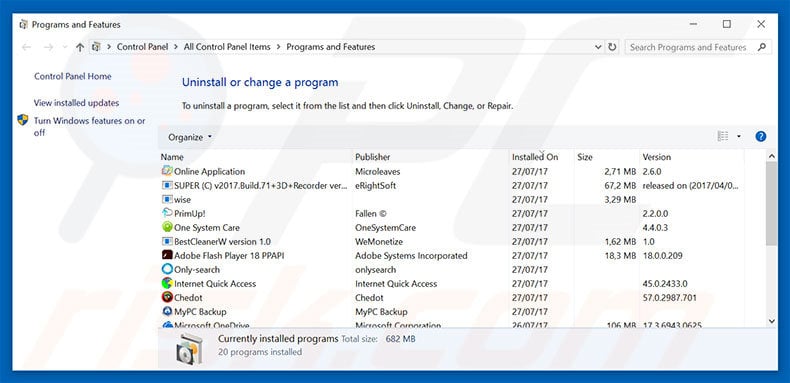Open the View installed updates link

[77, 103]
